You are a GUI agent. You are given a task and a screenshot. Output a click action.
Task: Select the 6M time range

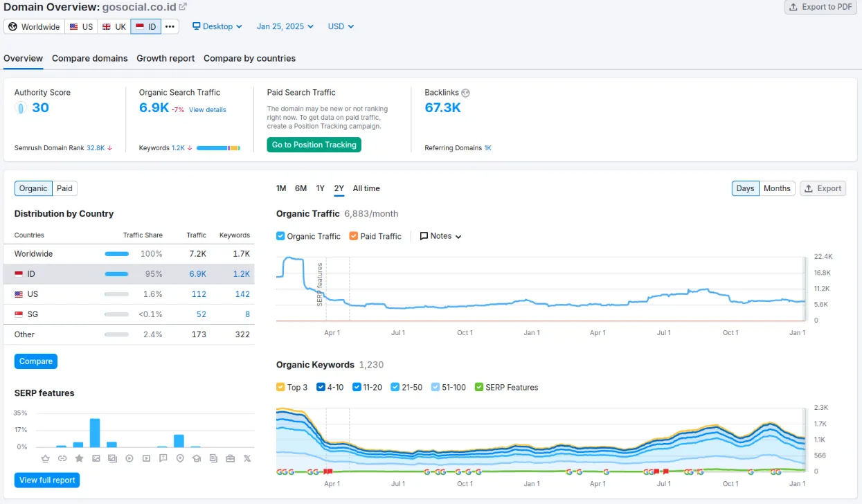coord(300,188)
